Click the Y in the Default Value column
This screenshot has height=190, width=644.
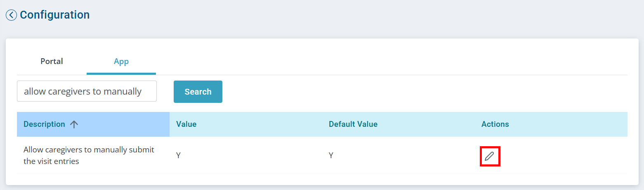click(x=331, y=156)
